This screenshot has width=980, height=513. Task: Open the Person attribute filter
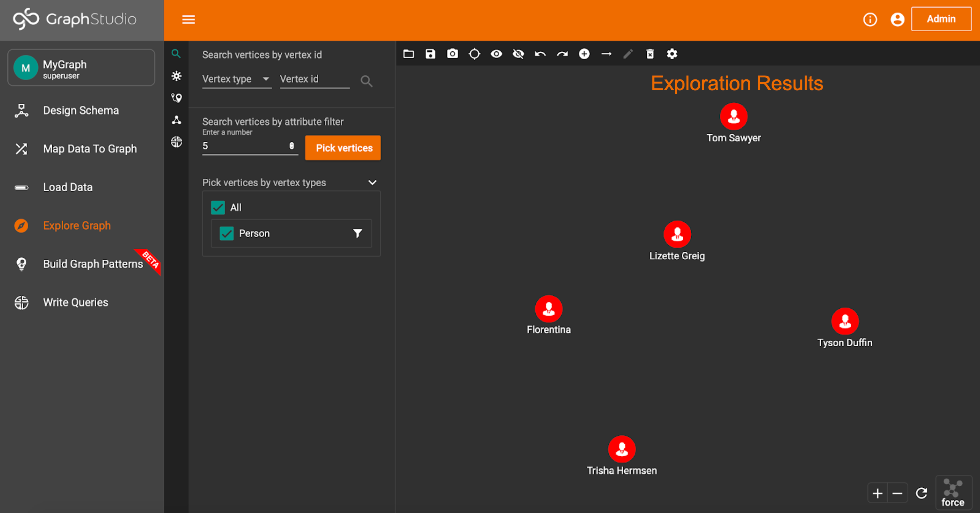pyautogui.click(x=357, y=233)
